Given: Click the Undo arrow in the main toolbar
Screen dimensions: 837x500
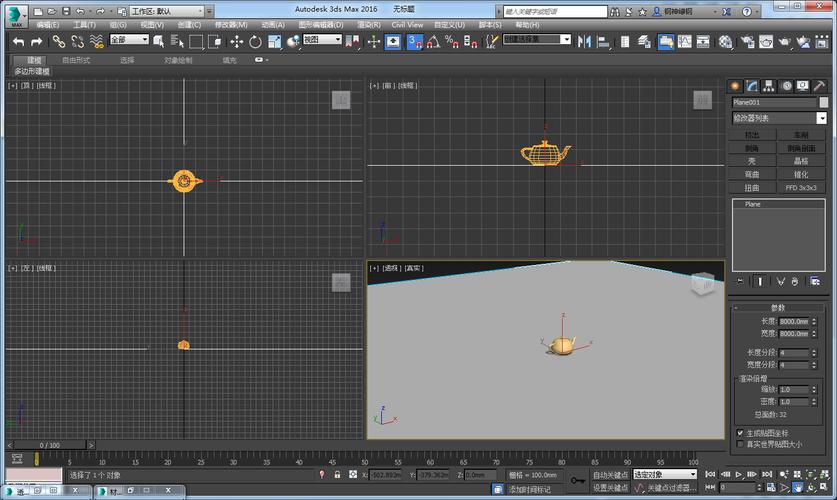Looking at the screenshot, I should (18, 41).
